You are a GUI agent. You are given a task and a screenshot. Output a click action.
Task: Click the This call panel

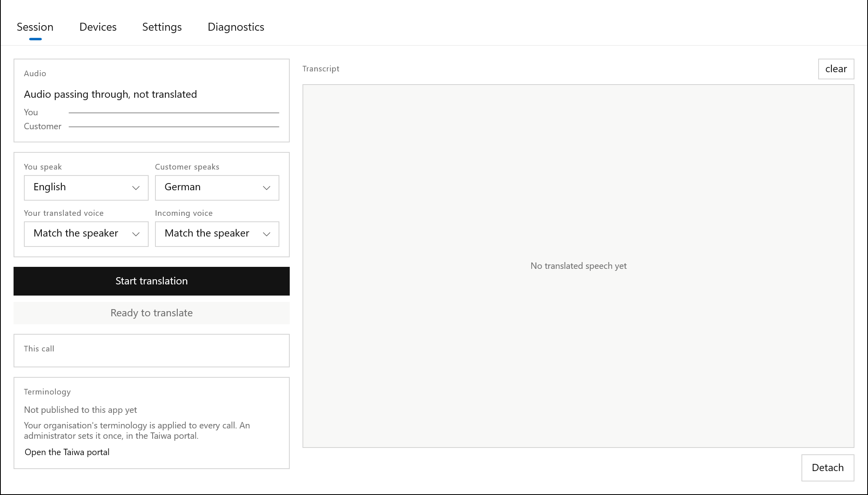[x=151, y=351]
